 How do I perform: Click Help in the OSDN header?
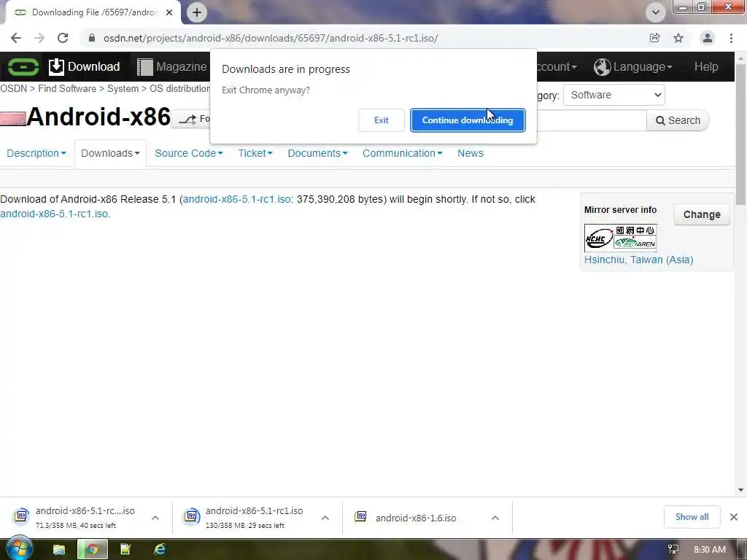[x=706, y=66]
